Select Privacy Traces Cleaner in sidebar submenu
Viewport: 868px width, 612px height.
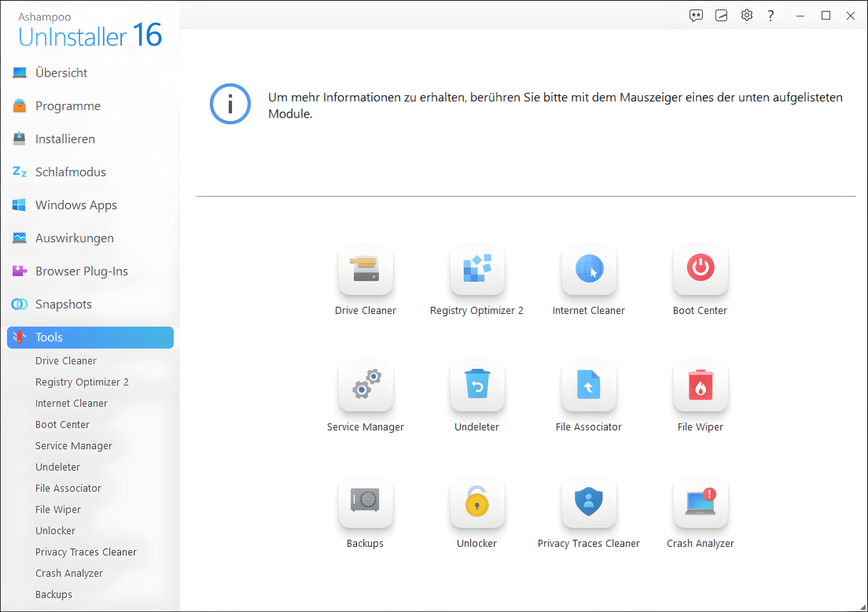point(86,552)
